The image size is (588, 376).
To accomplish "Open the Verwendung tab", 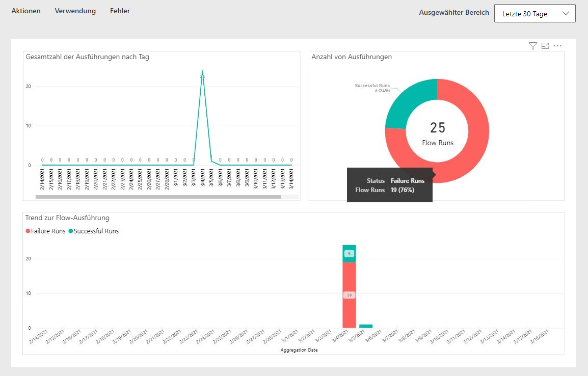I will (75, 11).
